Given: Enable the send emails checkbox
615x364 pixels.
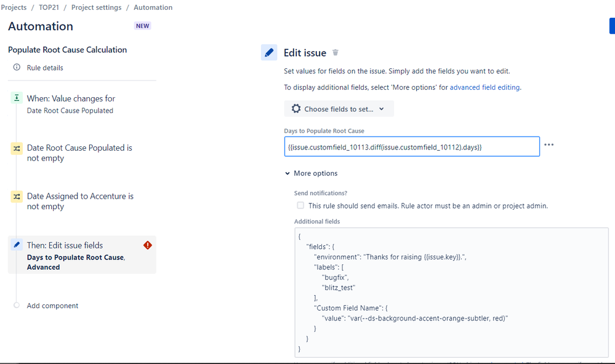Looking at the screenshot, I should pos(300,205).
